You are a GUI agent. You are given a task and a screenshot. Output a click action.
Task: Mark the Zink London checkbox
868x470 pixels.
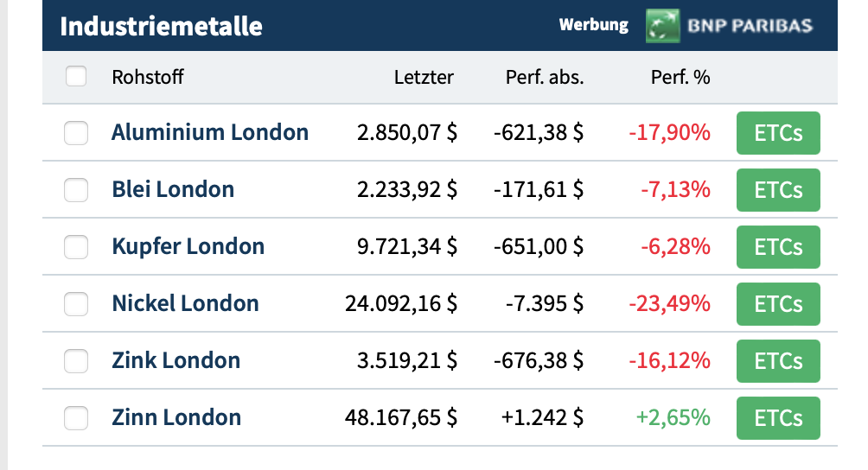pyautogui.click(x=76, y=361)
